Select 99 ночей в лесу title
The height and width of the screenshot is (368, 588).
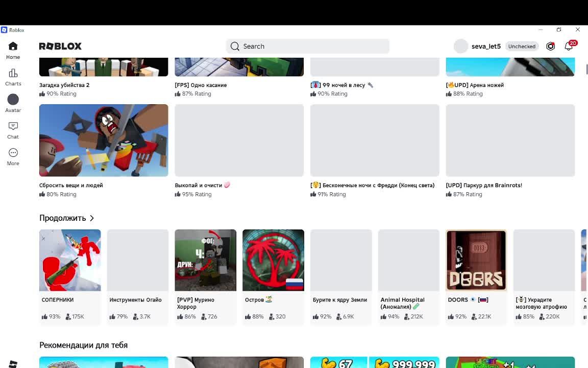[341, 85]
